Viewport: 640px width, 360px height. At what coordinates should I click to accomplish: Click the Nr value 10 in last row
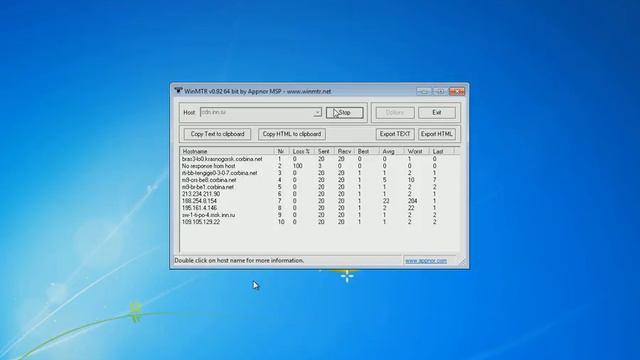pyautogui.click(x=281, y=222)
